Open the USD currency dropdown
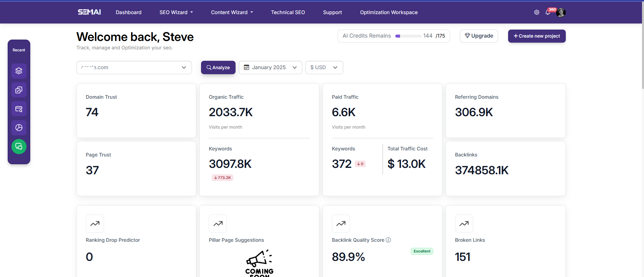The image size is (644, 277). click(324, 67)
